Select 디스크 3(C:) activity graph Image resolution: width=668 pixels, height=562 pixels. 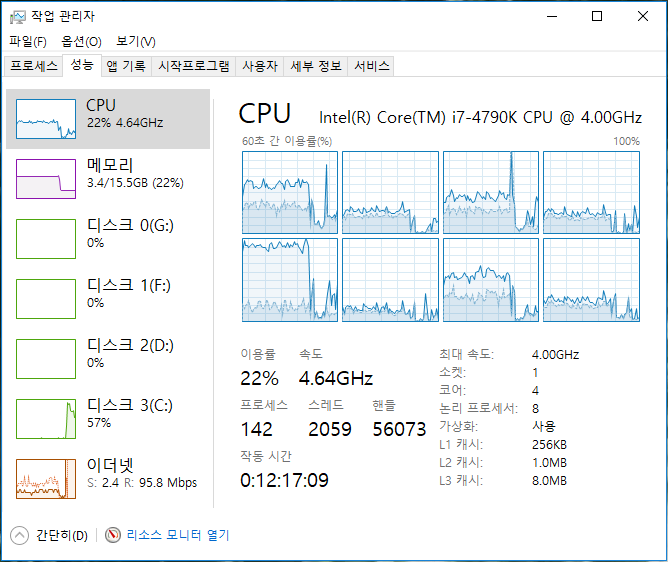click(x=46, y=419)
